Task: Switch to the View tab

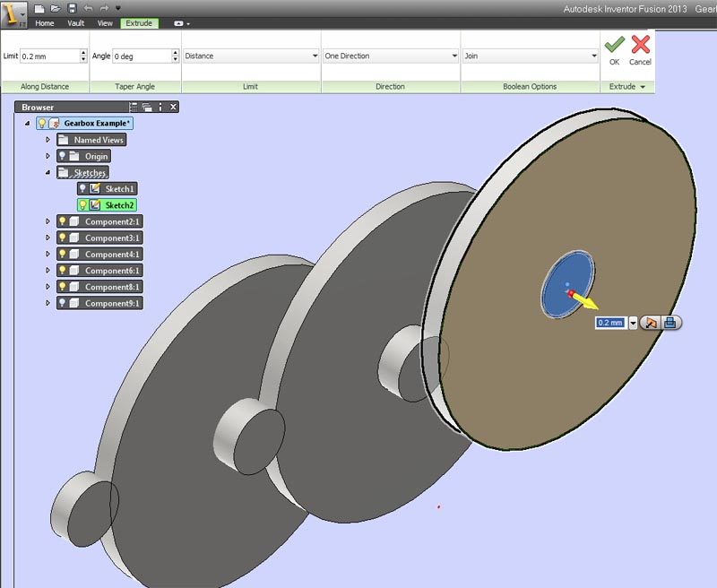Action: (x=105, y=23)
